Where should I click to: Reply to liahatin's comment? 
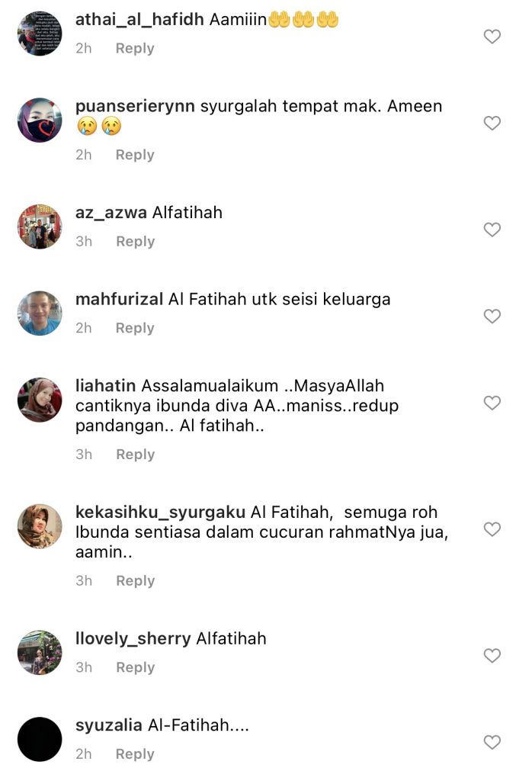[x=136, y=455]
